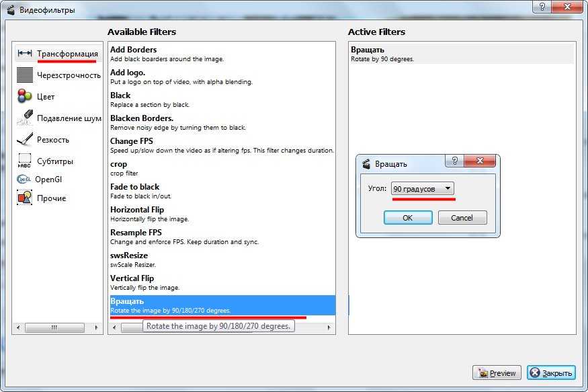Select the Add logo. filter
588x392 pixels.
click(x=222, y=77)
